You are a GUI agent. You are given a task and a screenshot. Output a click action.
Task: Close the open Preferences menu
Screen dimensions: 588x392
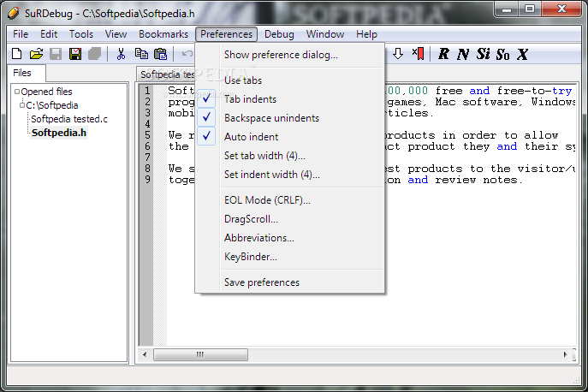(226, 34)
